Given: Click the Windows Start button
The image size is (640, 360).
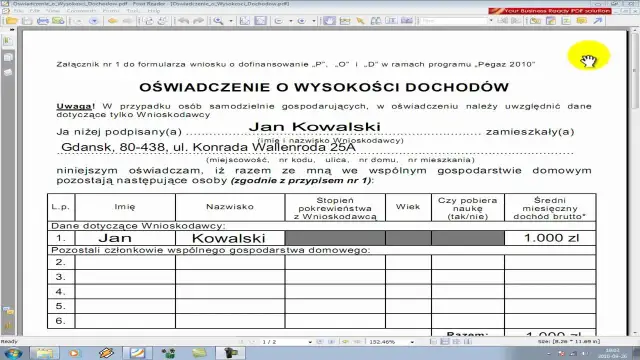Looking at the screenshot, I should (13, 353).
